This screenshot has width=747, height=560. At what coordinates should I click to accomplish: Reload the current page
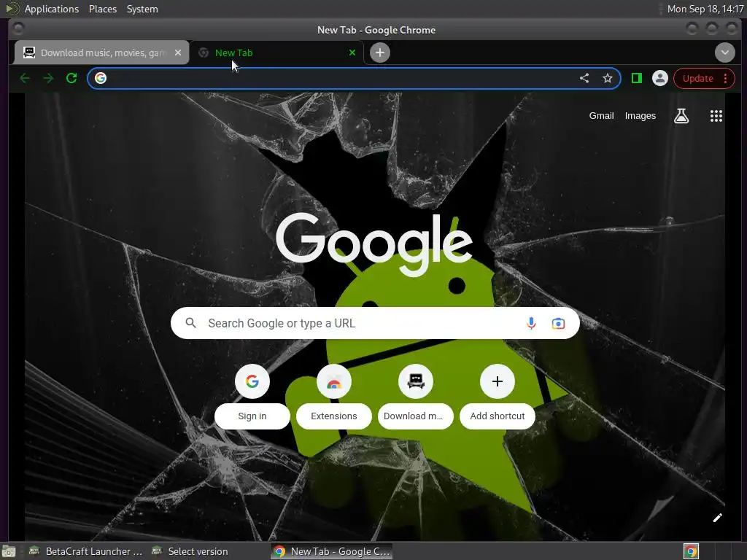click(71, 78)
